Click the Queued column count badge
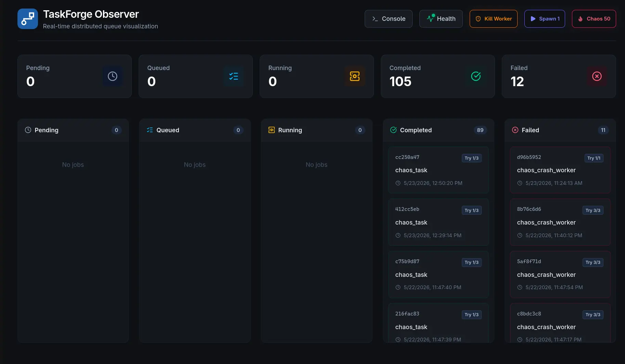This screenshot has height=364, width=625. (238, 130)
